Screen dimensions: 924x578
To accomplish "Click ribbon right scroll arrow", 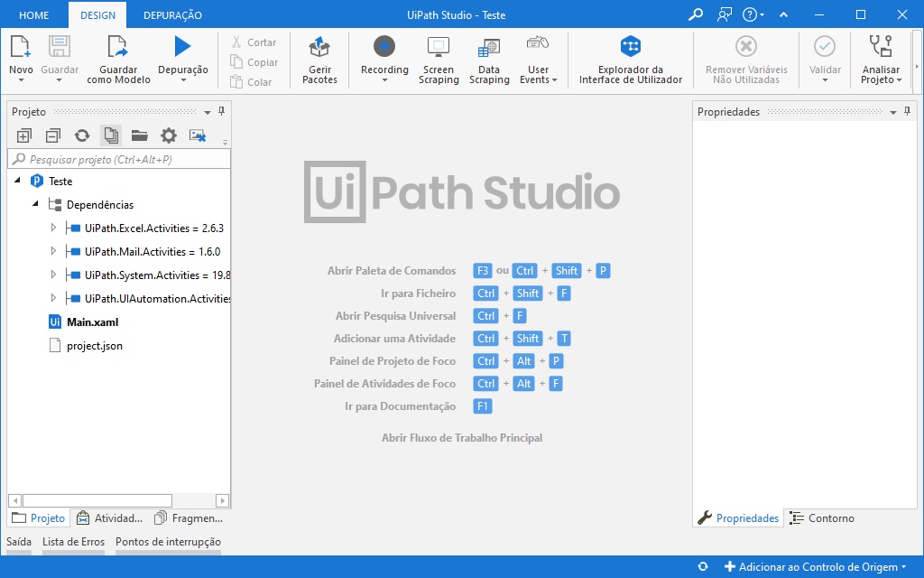I will pyautogui.click(x=917, y=66).
